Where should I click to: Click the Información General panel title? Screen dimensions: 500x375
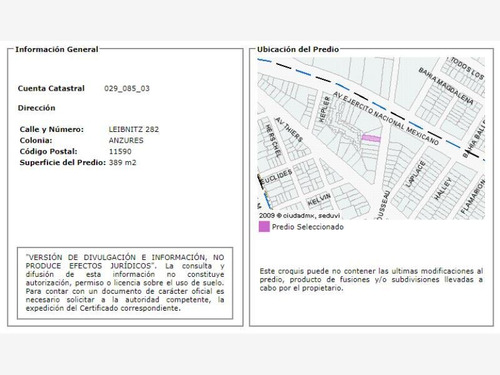[57, 49]
